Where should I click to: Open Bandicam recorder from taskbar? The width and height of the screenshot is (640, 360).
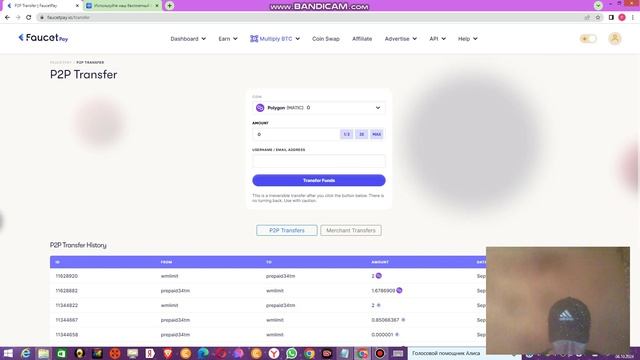click(380, 353)
